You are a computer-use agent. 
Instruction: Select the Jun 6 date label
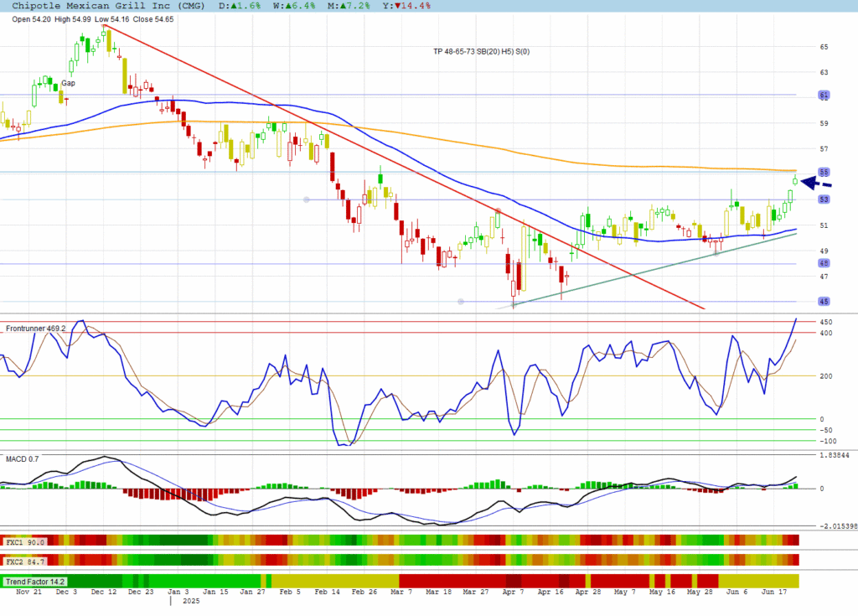coord(737,592)
